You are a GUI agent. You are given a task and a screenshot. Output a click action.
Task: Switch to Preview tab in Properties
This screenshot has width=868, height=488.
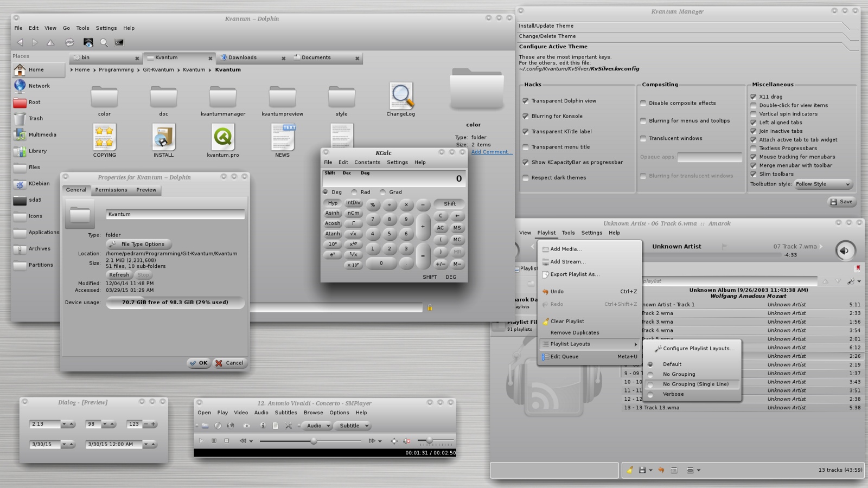pos(146,190)
